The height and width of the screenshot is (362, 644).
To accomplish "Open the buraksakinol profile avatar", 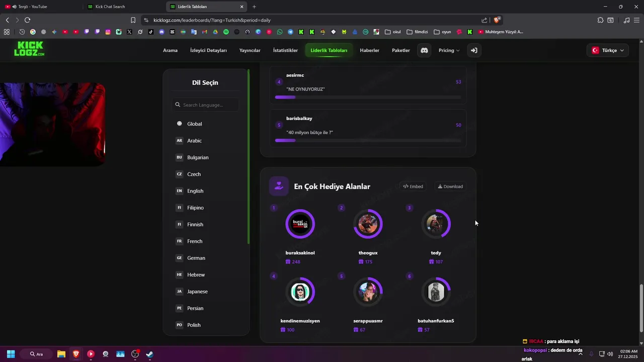I will tap(300, 224).
